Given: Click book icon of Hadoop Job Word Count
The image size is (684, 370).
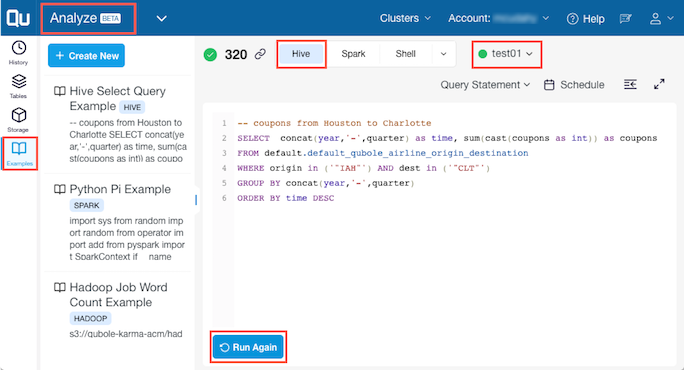Looking at the screenshot, I should (60, 288).
